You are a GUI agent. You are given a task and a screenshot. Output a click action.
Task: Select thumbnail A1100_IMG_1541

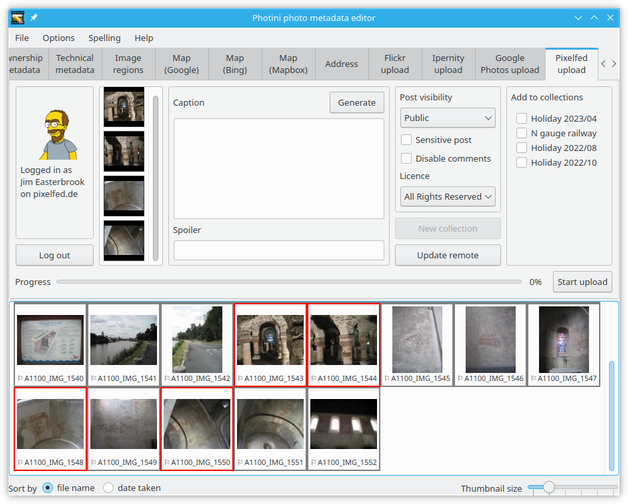pyautogui.click(x=124, y=345)
